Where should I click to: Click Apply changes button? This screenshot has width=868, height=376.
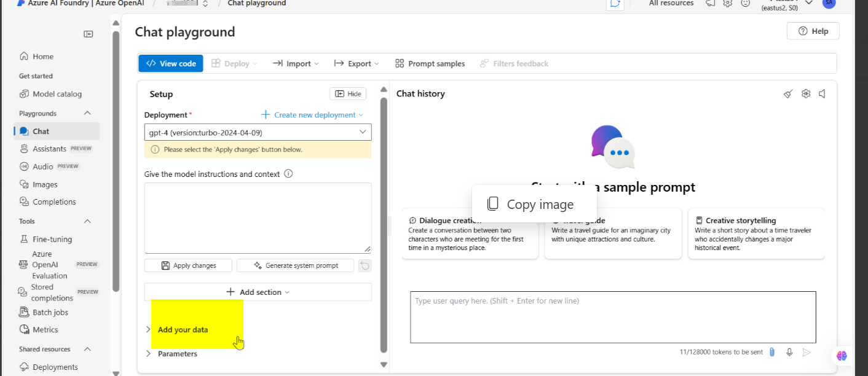[188, 265]
